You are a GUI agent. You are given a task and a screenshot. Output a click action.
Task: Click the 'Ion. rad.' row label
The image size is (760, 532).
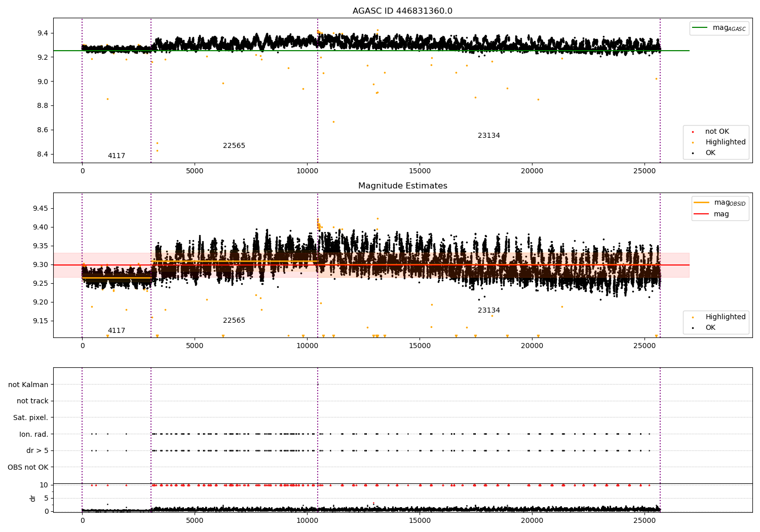34,434
